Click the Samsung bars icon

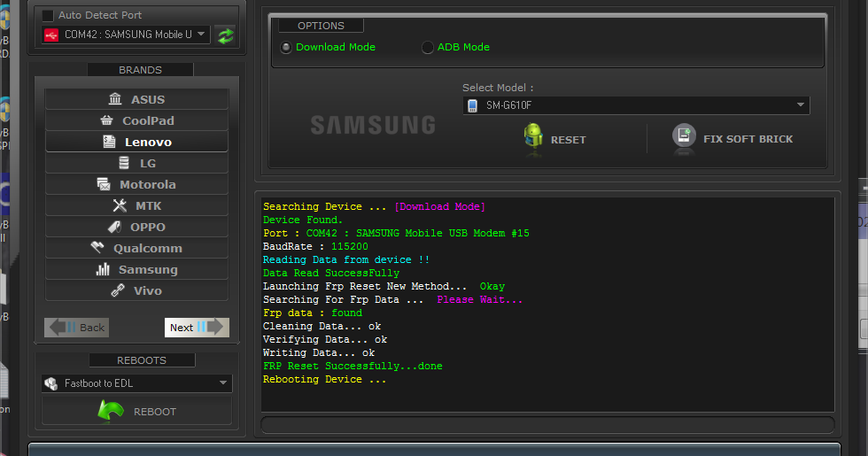[x=103, y=269]
